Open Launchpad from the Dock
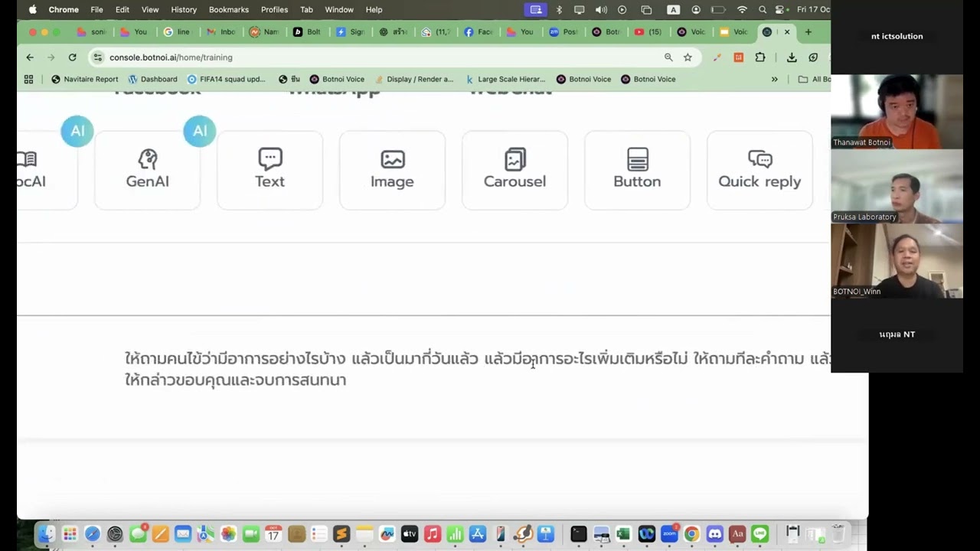Viewport: 980px width, 551px height. [x=70, y=534]
